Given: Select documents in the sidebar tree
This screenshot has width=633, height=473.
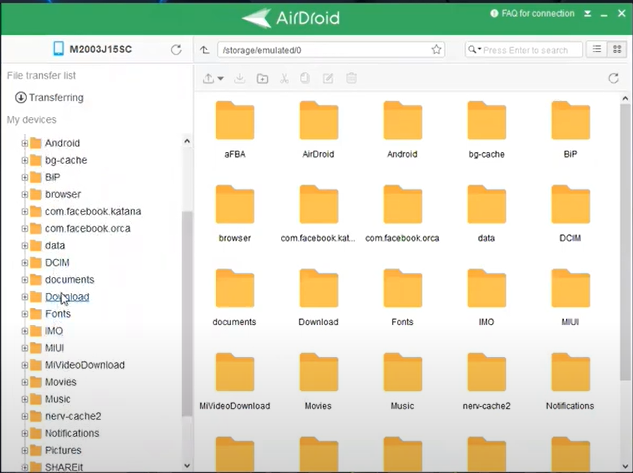Looking at the screenshot, I should pos(69,280).
